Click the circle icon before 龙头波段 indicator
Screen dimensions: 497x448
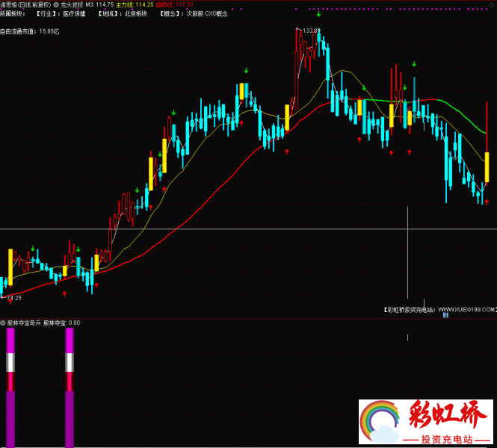[57, 4]
